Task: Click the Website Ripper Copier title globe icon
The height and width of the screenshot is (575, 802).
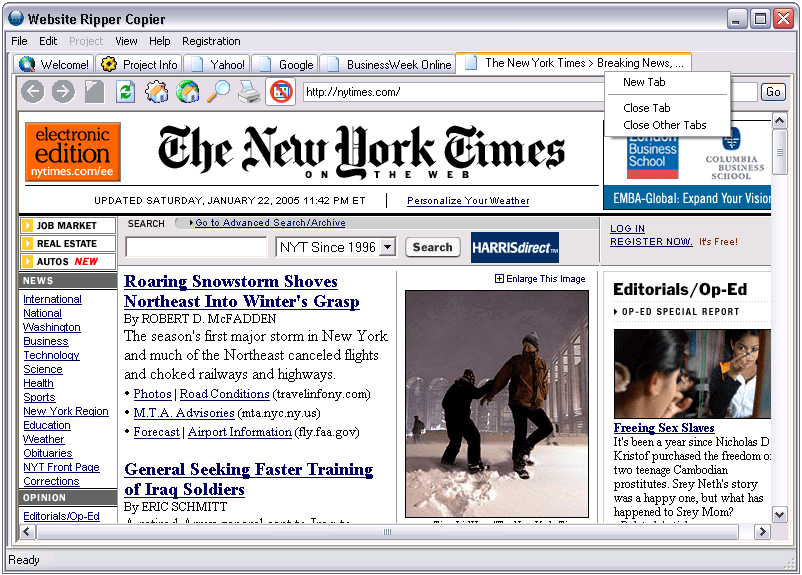Action: [16, 18]
